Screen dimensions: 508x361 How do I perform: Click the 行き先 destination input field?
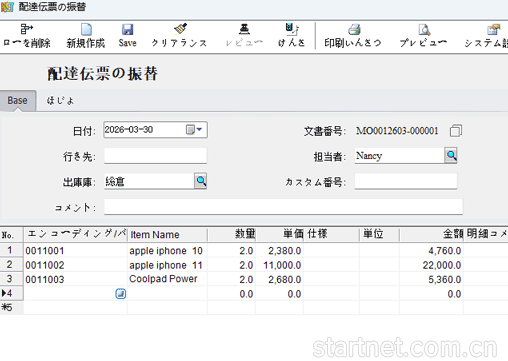(x=155, y=156)
